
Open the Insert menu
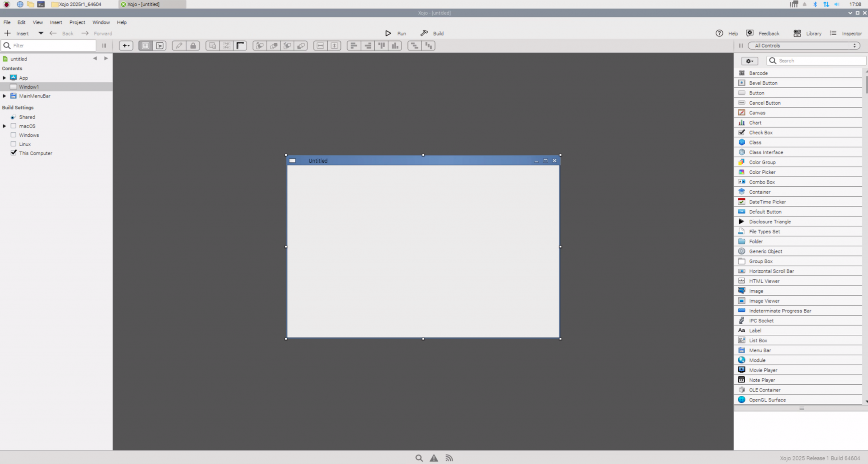pos(56,22)
